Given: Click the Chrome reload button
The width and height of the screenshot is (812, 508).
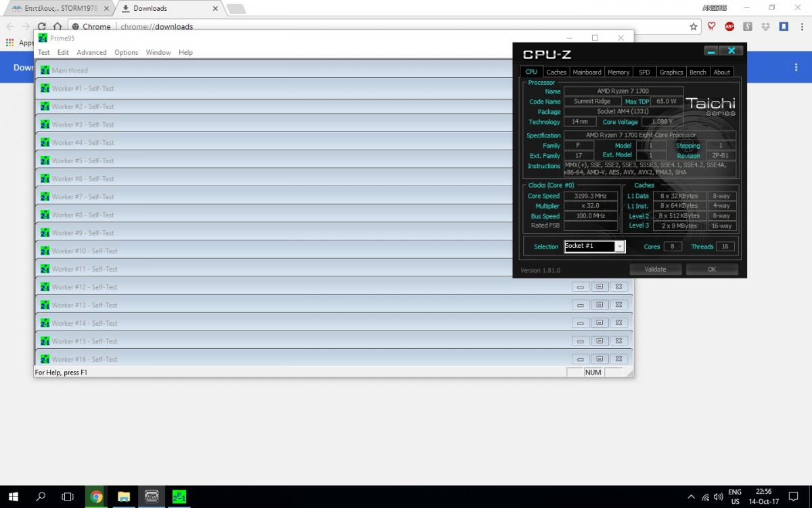Looking at the screenshot, I should coord(42,26).
